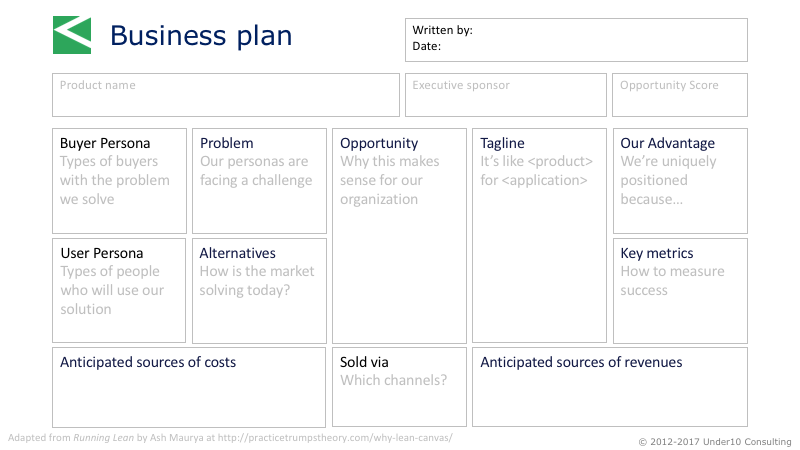Select the Buyer Persona box
The width and height of the screenshot is (800, 450).
click(119, 181)
